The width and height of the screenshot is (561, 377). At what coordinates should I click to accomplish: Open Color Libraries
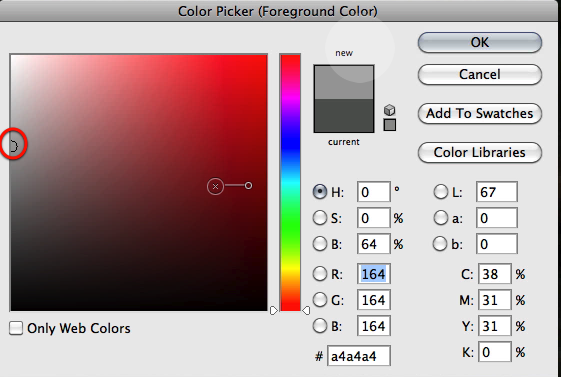click(480, 152)
